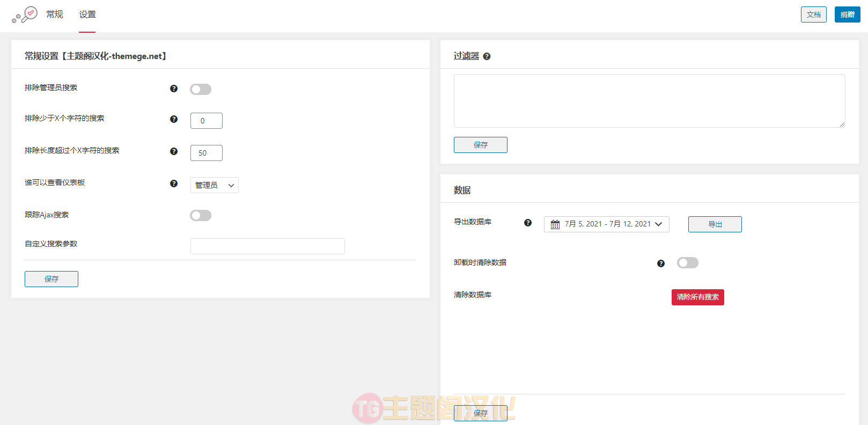Click the search analytics plugin logo
868x425 pixels.
[25, 14]
